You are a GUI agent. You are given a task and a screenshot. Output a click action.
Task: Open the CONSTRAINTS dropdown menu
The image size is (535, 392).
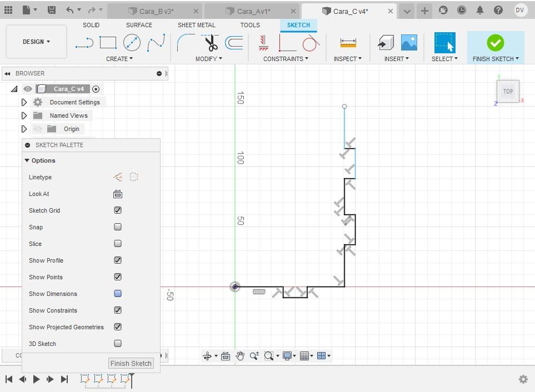[x=286, y=59]
